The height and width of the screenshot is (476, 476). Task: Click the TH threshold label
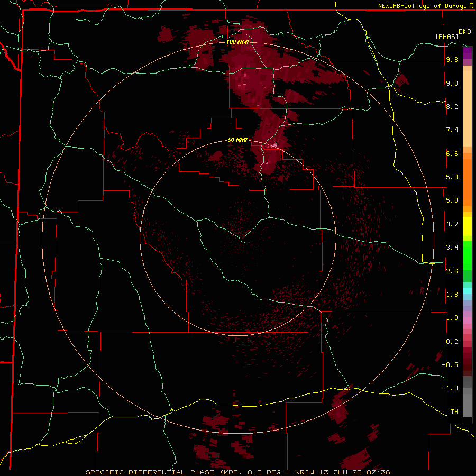pos(454,412)
